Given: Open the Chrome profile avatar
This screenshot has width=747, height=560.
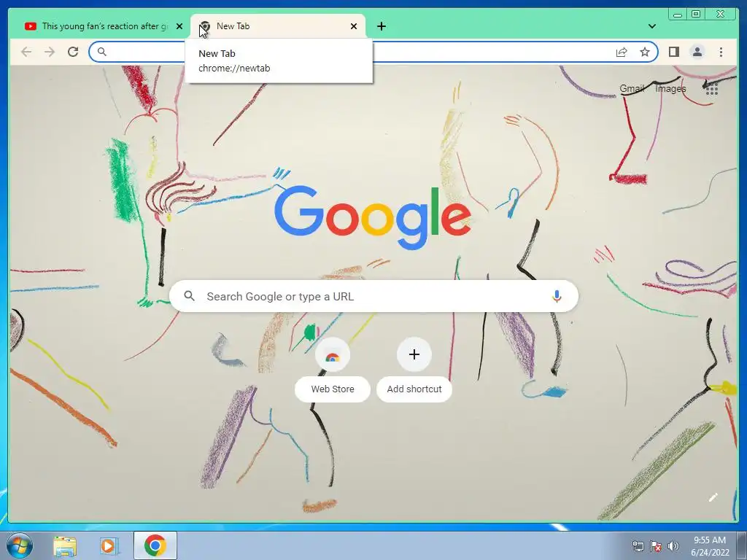Looking at the screenshot, I should (x=697, y=52).
